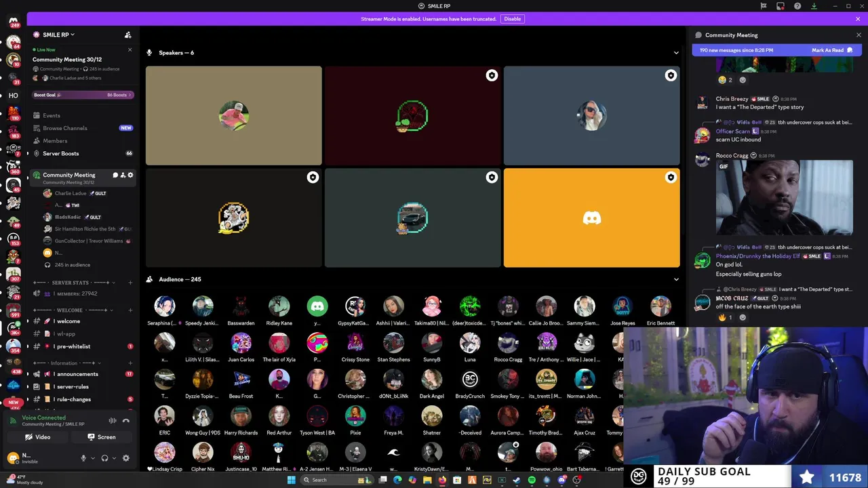The height and width of the screenshot is (488, 868).
Task: Open the Windows Start menu
Action: tap(292, 480)
